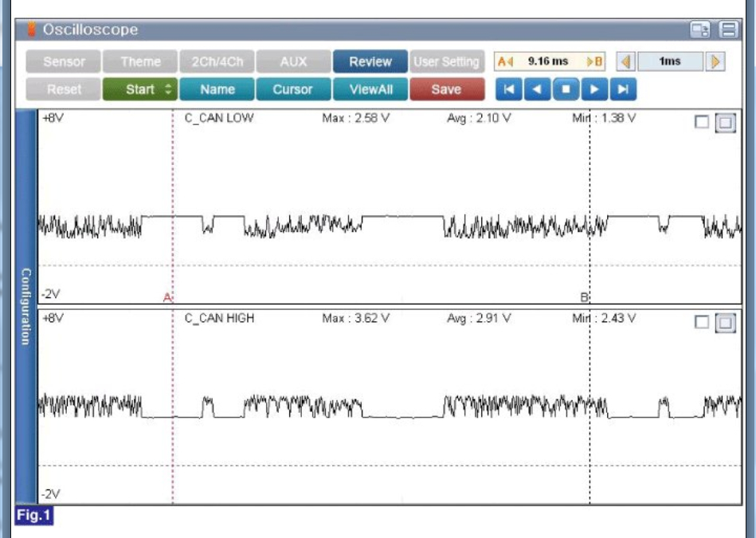Open the Cursor option

(293, 89)
